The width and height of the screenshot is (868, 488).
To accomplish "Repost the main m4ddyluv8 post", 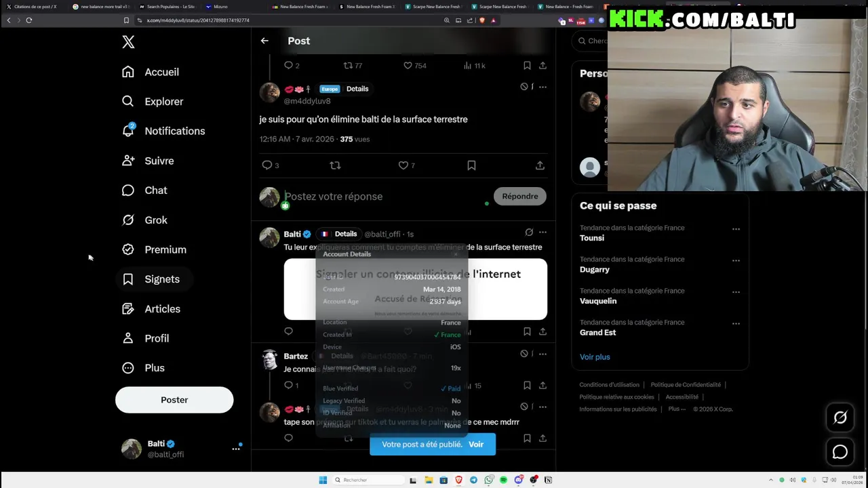I will point(335,165).
